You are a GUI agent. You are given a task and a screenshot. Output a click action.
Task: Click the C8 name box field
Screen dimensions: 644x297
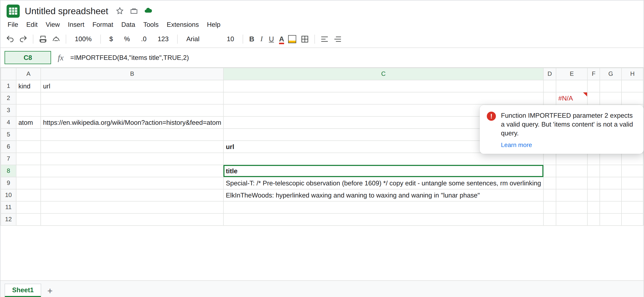[x=28, y=58]
